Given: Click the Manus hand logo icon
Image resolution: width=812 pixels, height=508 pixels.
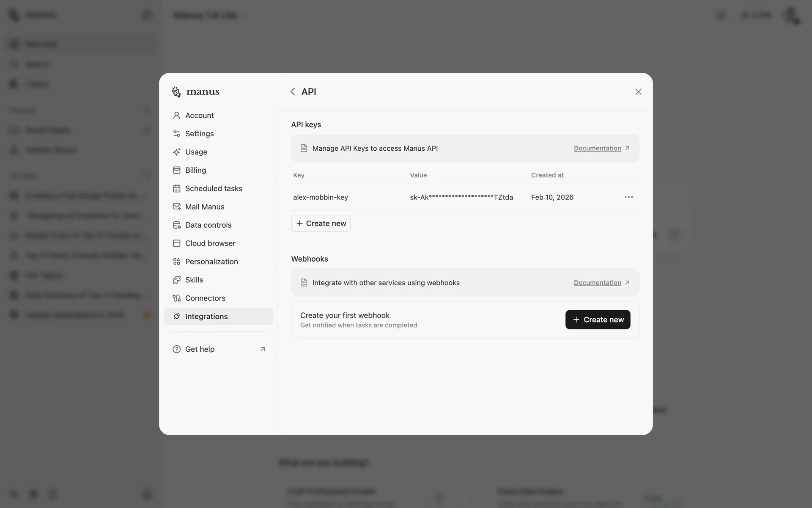Looking at the screenshot, I should pos(176,92).
